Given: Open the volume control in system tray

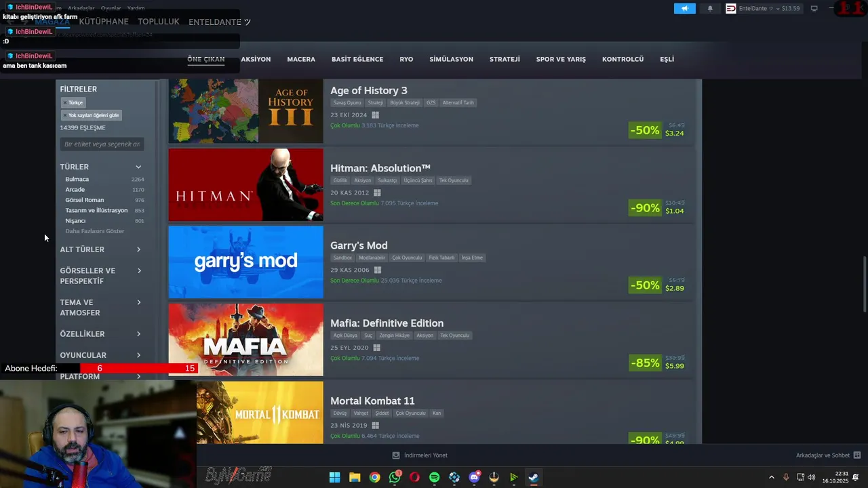Looking at the screenshot, I should [812, 477].
